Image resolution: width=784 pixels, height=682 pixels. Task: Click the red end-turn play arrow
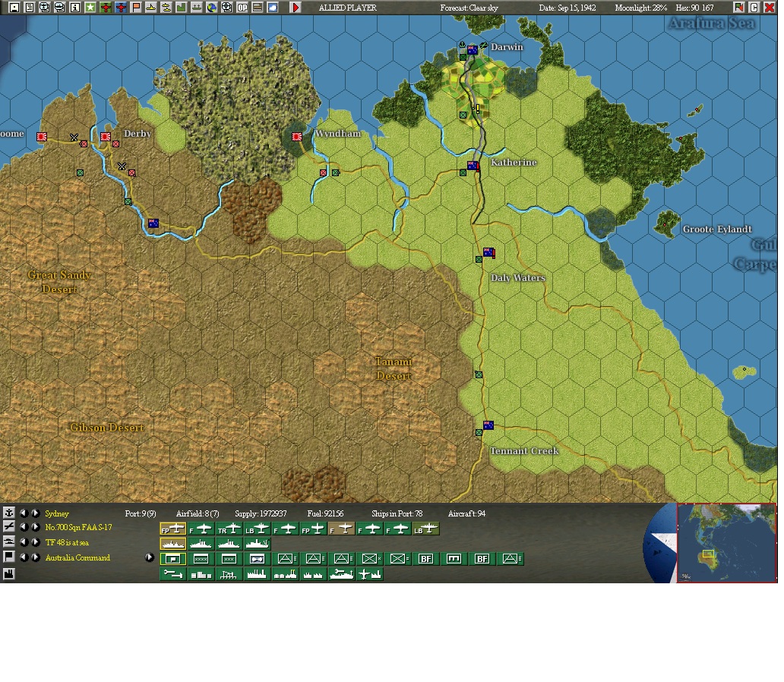point(296,8)
